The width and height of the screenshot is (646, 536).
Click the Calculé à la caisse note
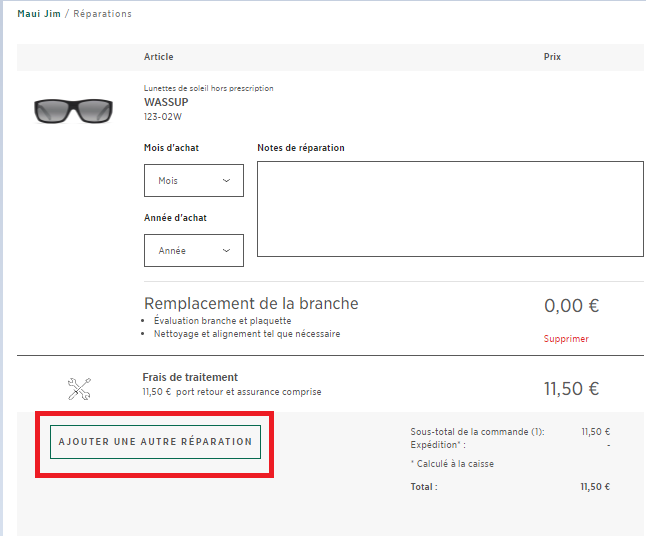click(x=452, y=463)
